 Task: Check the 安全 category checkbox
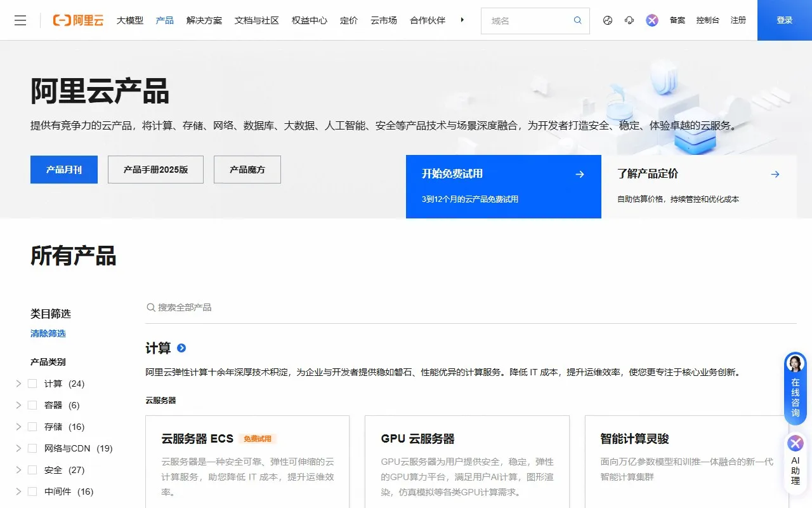[32, 470]
